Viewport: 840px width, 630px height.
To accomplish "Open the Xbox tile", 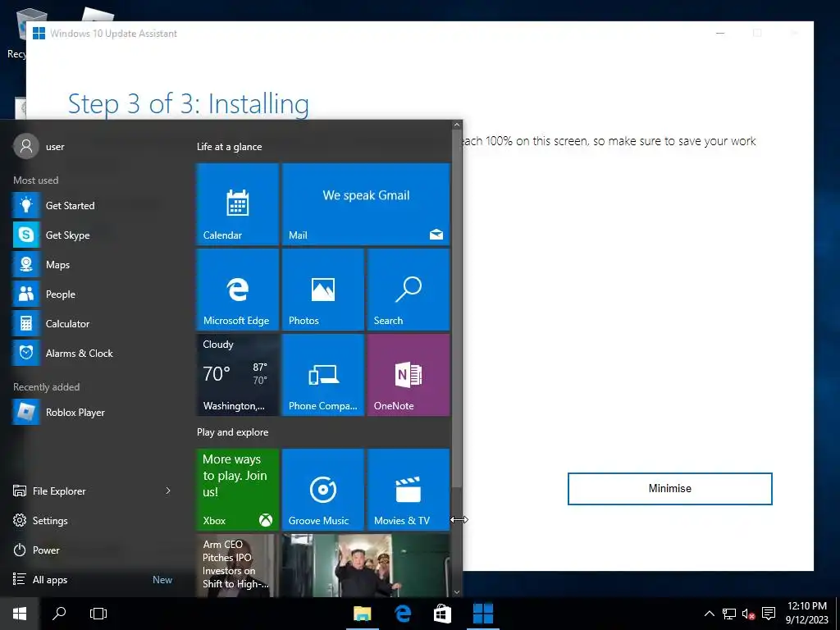I will (237, 490).
